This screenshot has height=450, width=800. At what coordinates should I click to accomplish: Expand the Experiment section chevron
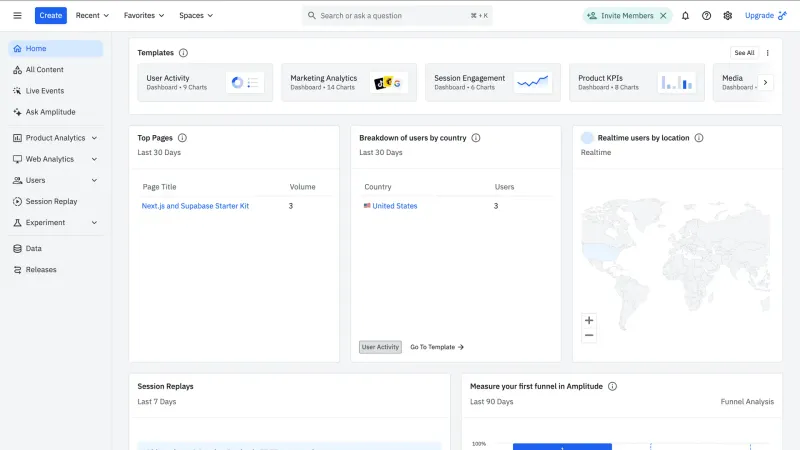[x=94, y=222]
